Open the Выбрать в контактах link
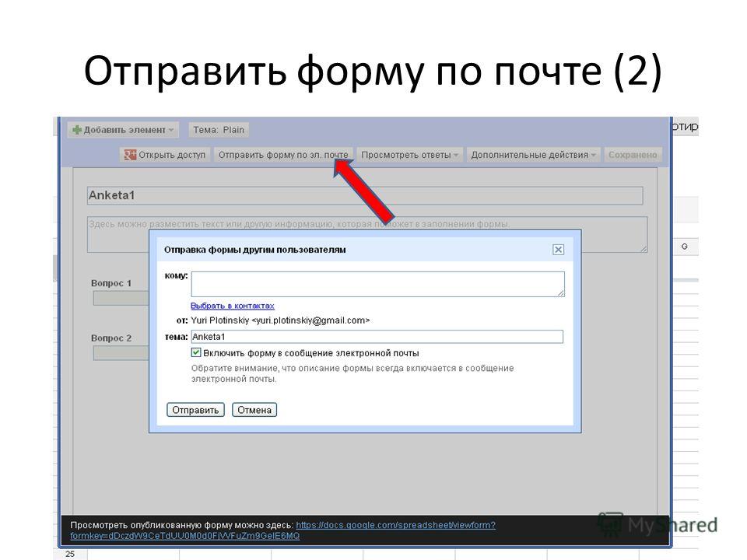 pos(233,306)
